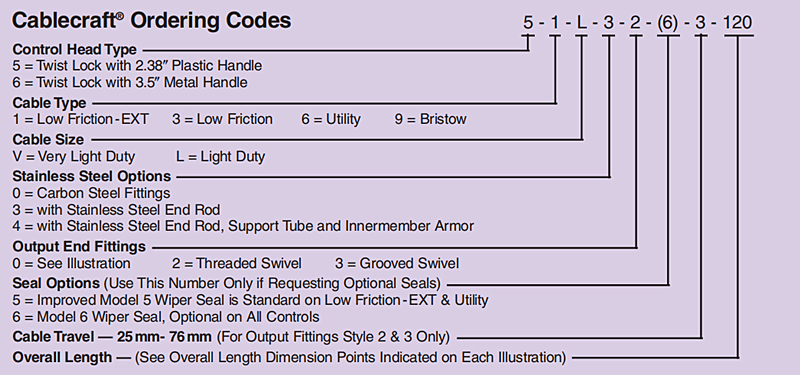The width and height of the screenshot is (800, 375).
Task: Select the Cable Travel heading
Action: (53, 337)
